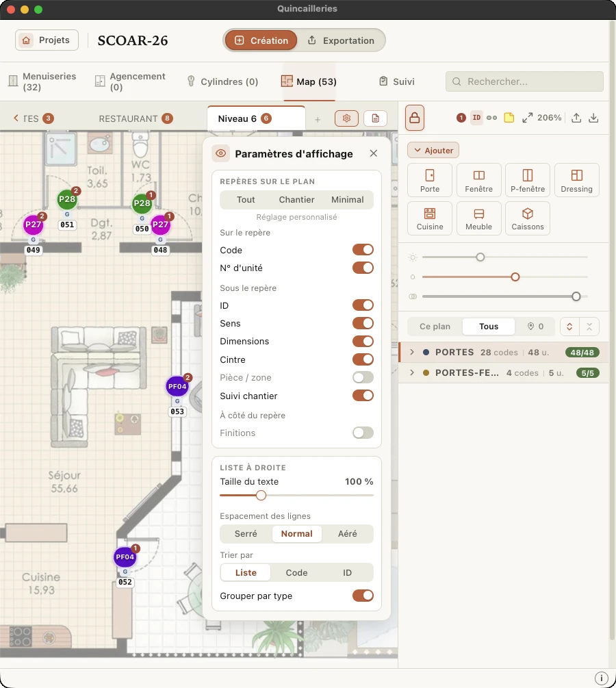The width and height of the screenshot is (616, 688).
Task: Enable the Pièce / zone toggle
Action: [363, 377]
